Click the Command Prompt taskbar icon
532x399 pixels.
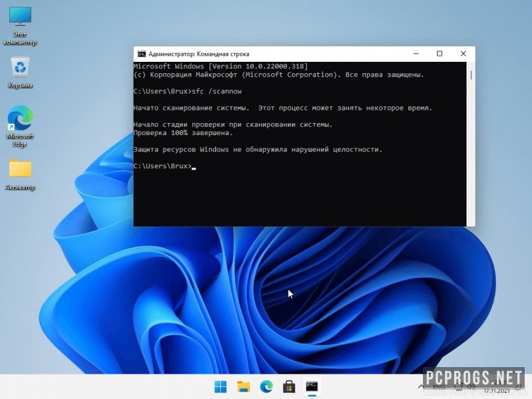click(312, 386)
